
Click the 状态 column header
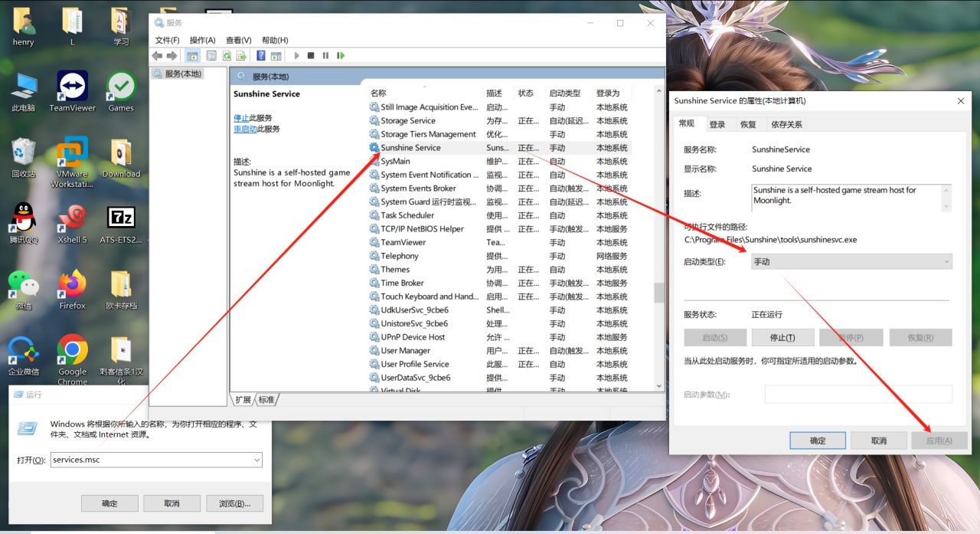click(x=530, y=93)
